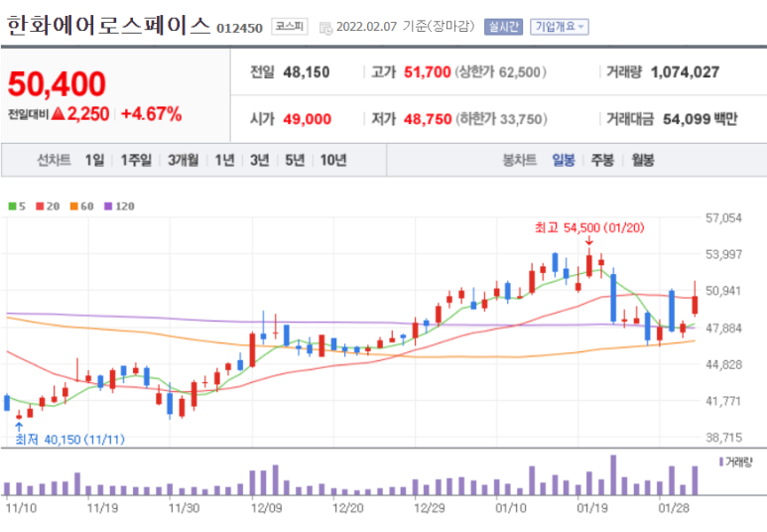Image resolution: width=767 pixels, height=532 pixels.
Task: Click the 57,054 price axis label
Action: (x=723, y=217)
